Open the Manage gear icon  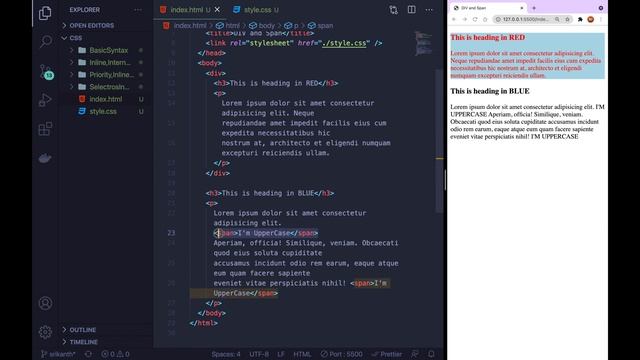point(45,332)
